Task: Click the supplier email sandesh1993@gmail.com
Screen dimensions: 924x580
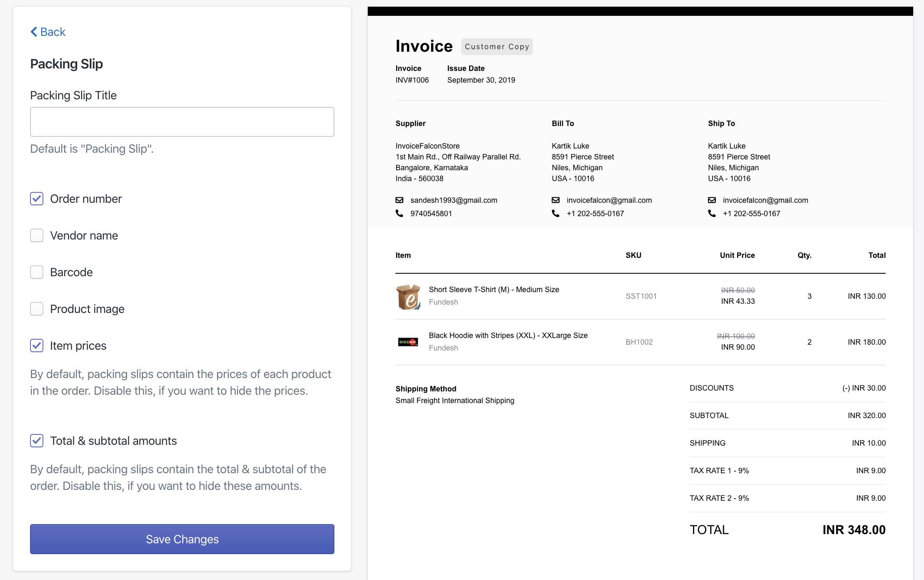Action: pyautogui.click(x=454, y=200)
